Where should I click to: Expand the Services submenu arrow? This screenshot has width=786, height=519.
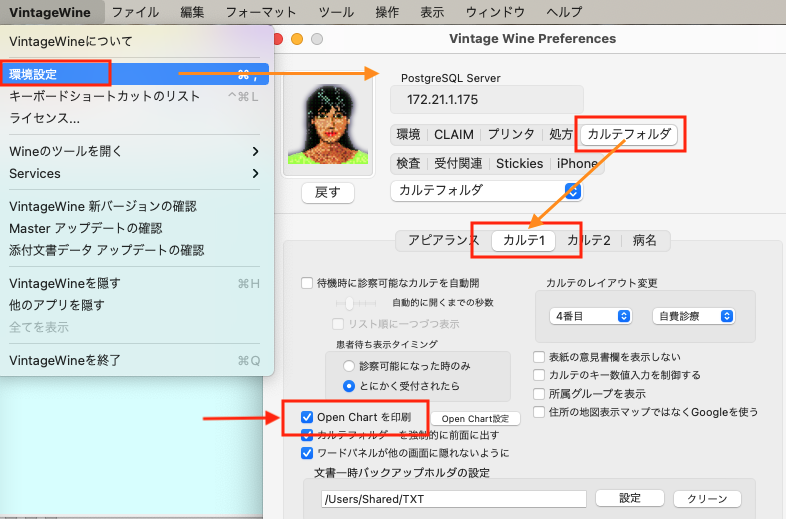[255, 173]
